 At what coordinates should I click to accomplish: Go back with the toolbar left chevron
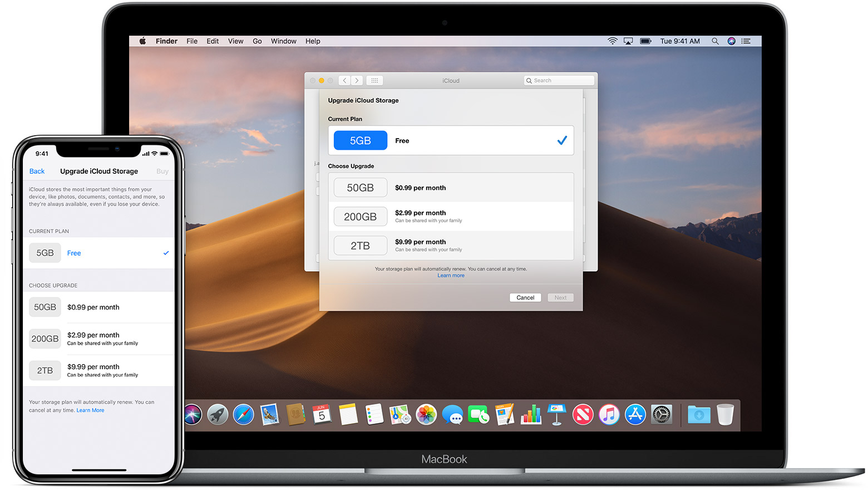344,81
